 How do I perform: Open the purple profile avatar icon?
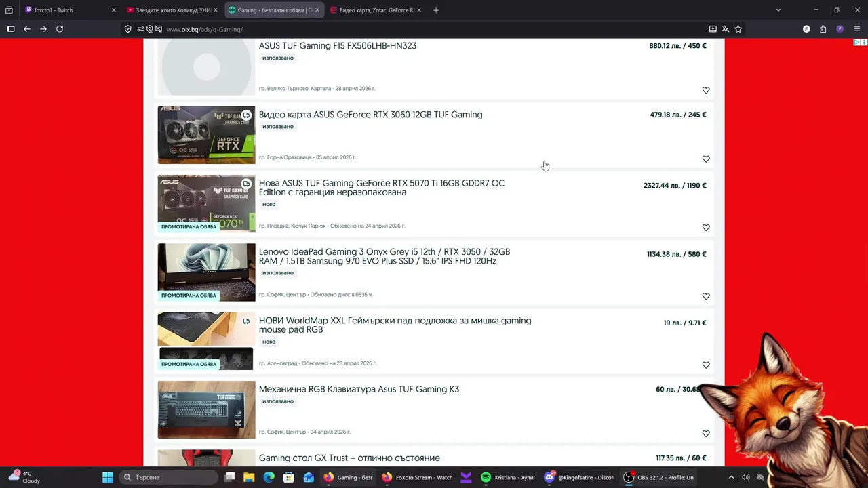click(x=840, y=29)
